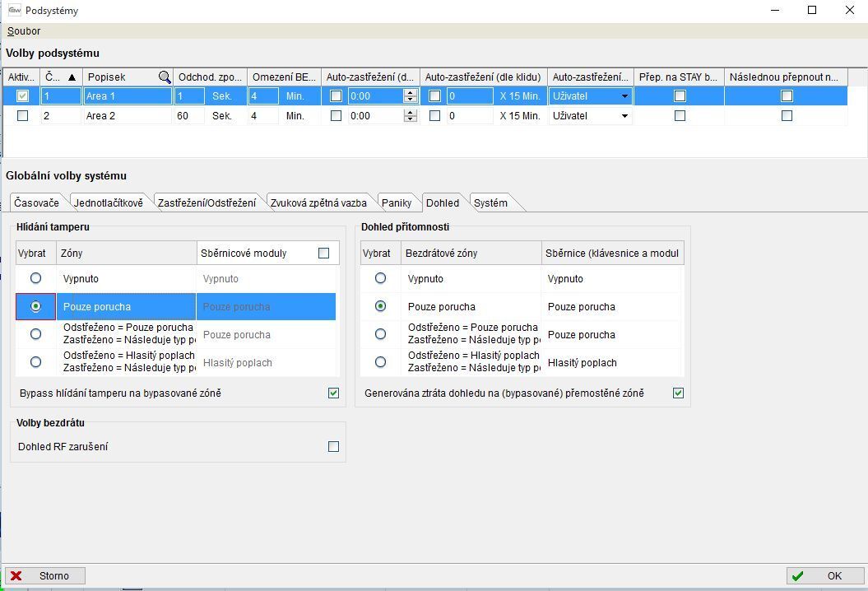Select Vypnuto radio in Dohled přítomnosti
Screen dimensions: 868x591
tap(380, 279)
